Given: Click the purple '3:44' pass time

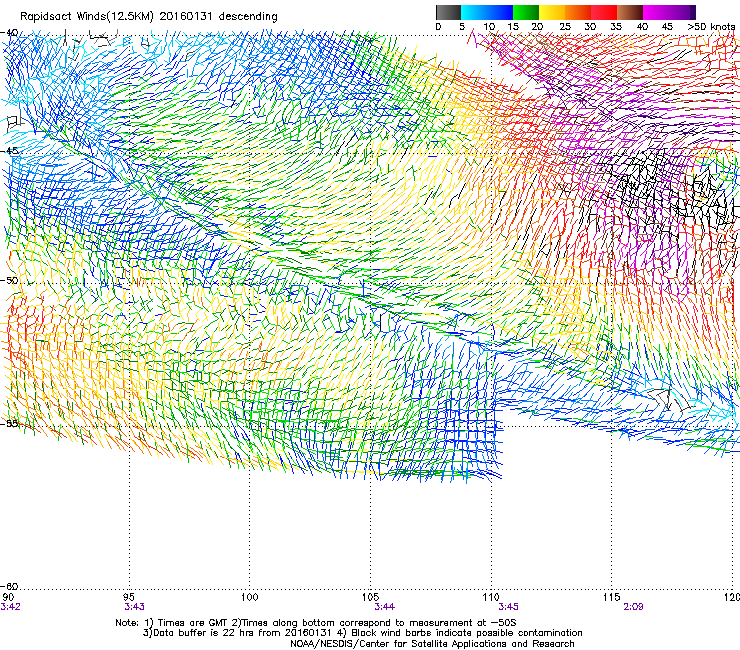Looking at the screenshot, I should pos(385,607).
